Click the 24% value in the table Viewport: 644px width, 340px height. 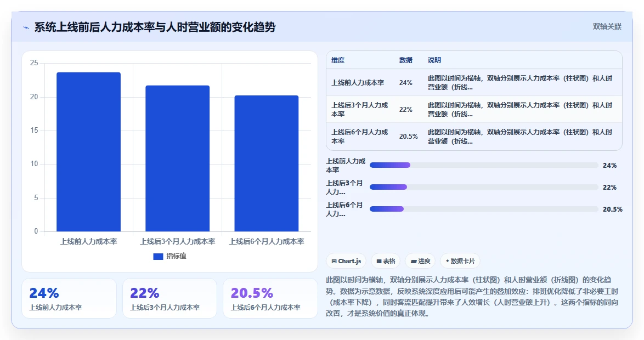[406, 83]
